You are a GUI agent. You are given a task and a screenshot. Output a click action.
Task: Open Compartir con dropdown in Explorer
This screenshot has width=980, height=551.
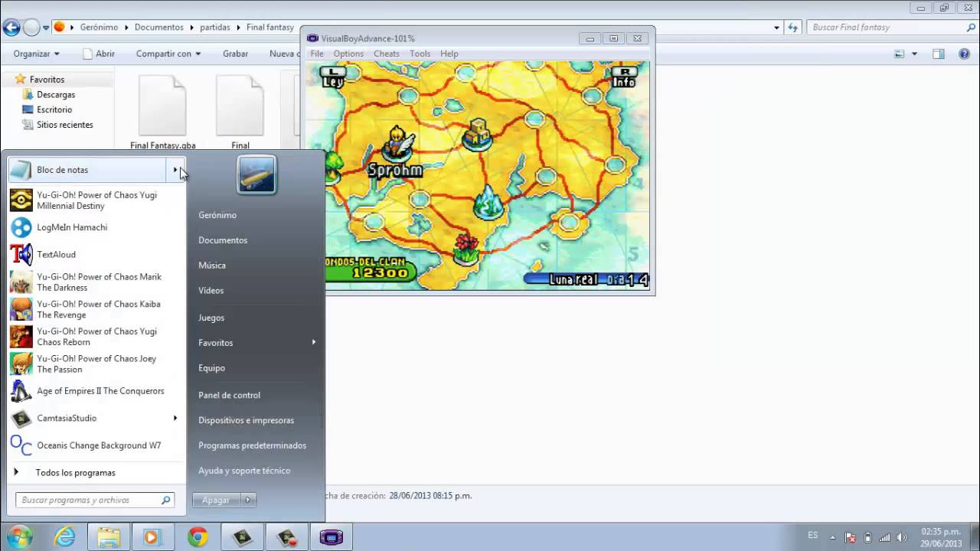pyautogui.click(x=168, y=54)
